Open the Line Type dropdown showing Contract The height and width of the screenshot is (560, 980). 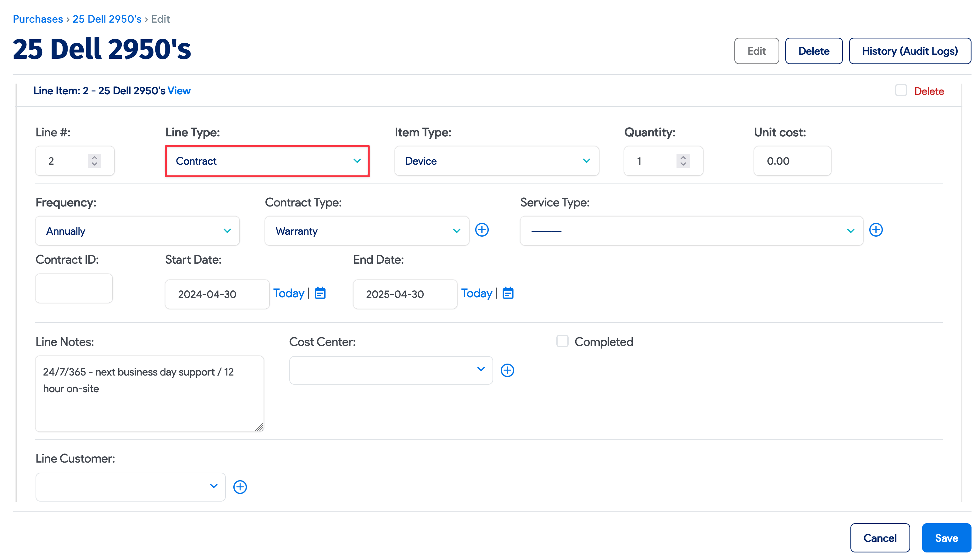[x=267, y=161]
